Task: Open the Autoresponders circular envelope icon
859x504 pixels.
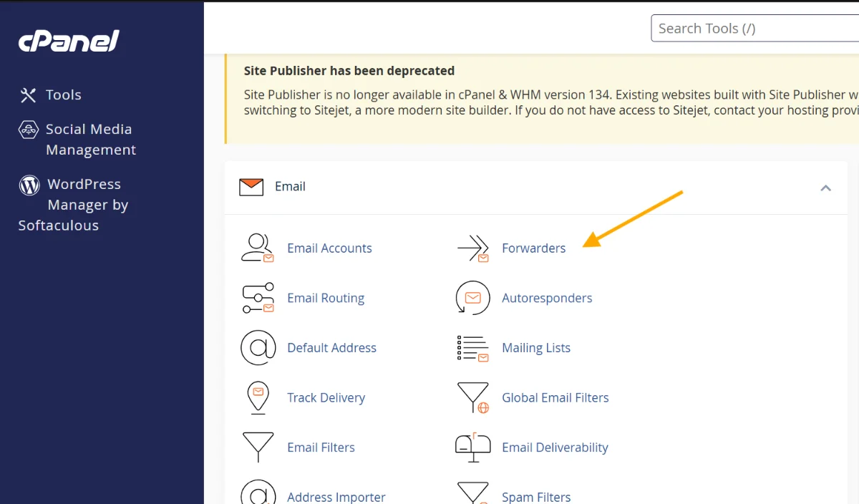Action: click(472, 298)
